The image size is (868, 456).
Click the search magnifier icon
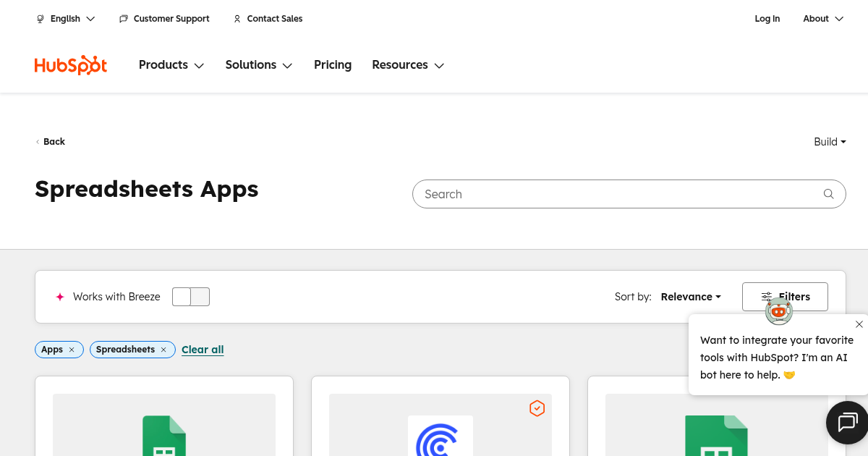pyautogui.click(x=829, y=194)
